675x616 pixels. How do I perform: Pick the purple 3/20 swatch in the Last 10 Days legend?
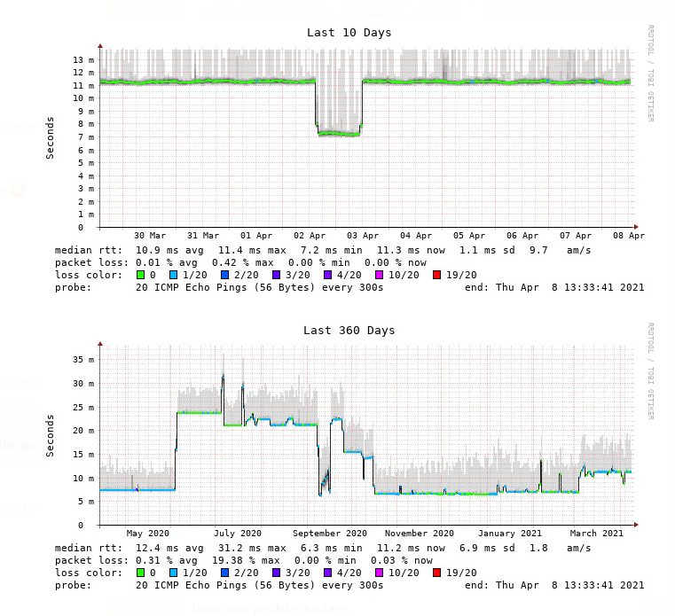(276, 276)
